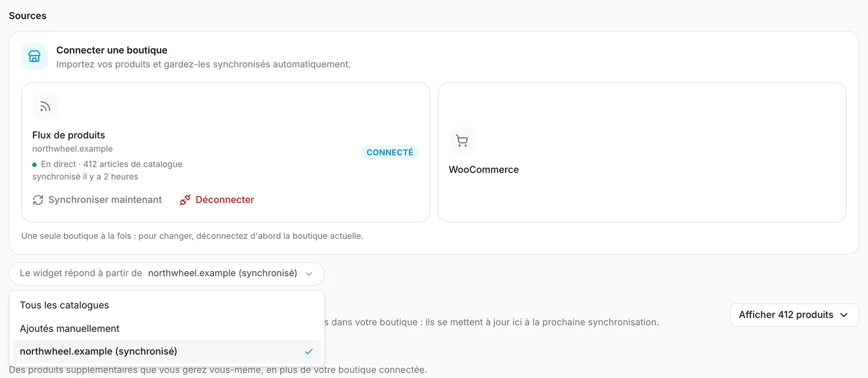
Task: Click the northwheel.example domain under Flux de produits
Action: tap(72, 149)
